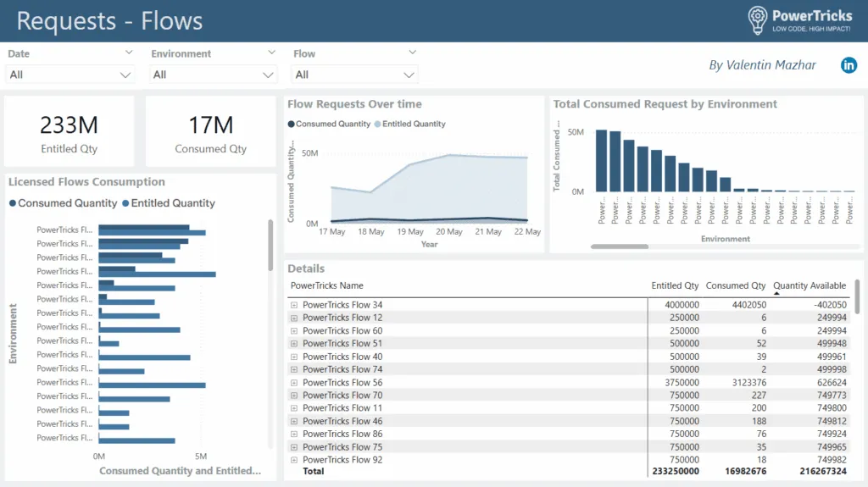This screenshot has height=487, width=868.
Task: Collapse the Flow slicer header chevron
Action: click(x=413, y=53)
